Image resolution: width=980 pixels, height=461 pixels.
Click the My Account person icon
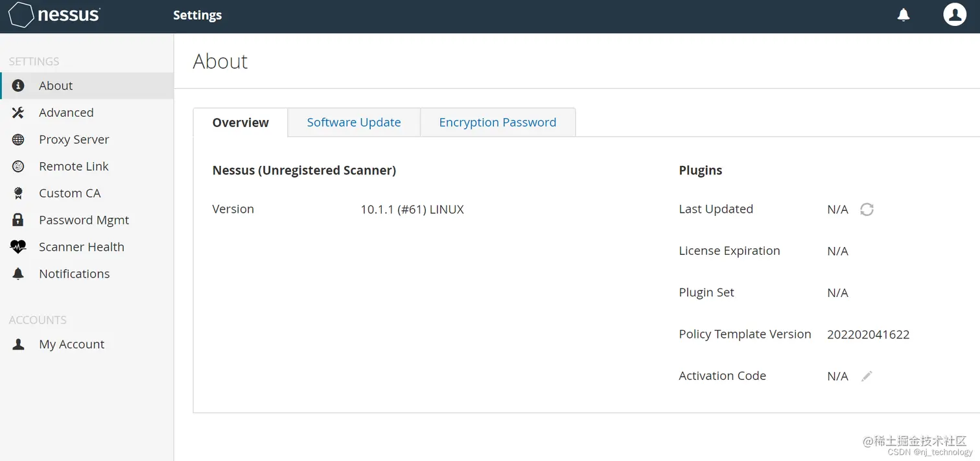pyautogui.click(x=18, y=344)
